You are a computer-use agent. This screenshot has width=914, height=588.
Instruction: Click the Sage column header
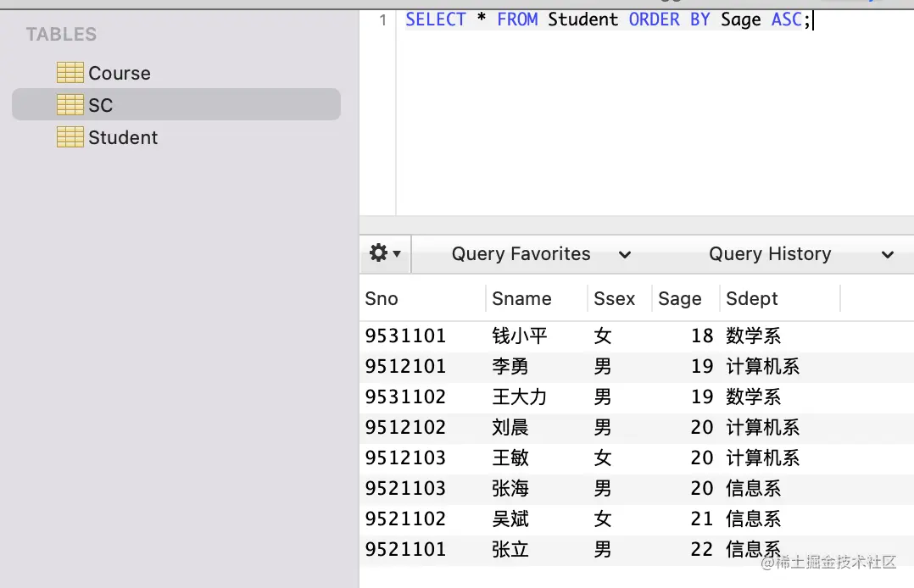679,298
